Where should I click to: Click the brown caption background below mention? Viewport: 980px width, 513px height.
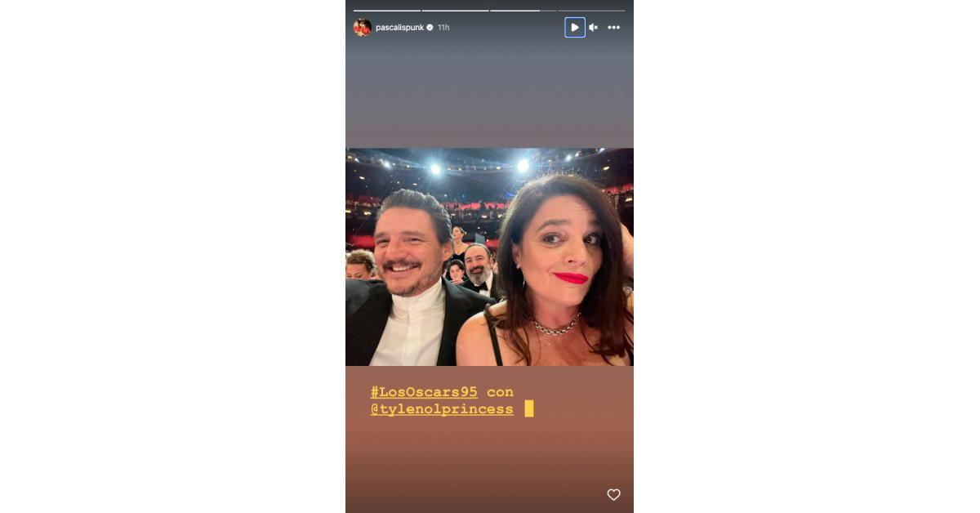point(489,462)
